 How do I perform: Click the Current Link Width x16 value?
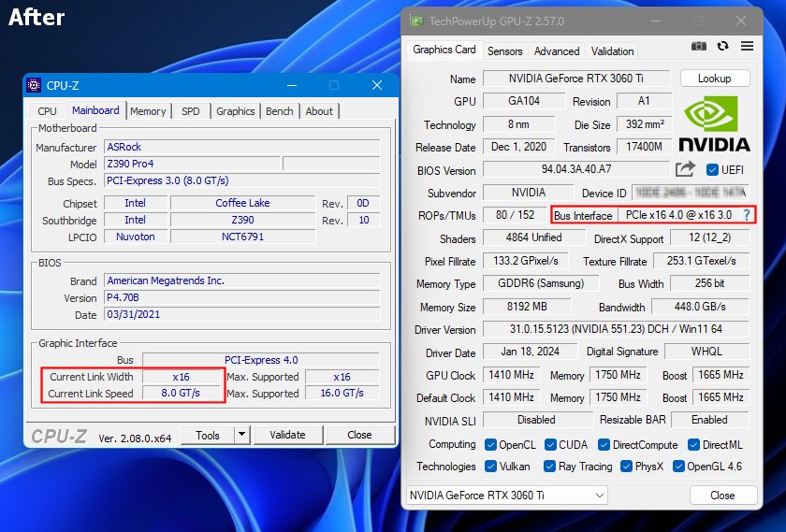(x=182, y=377)
